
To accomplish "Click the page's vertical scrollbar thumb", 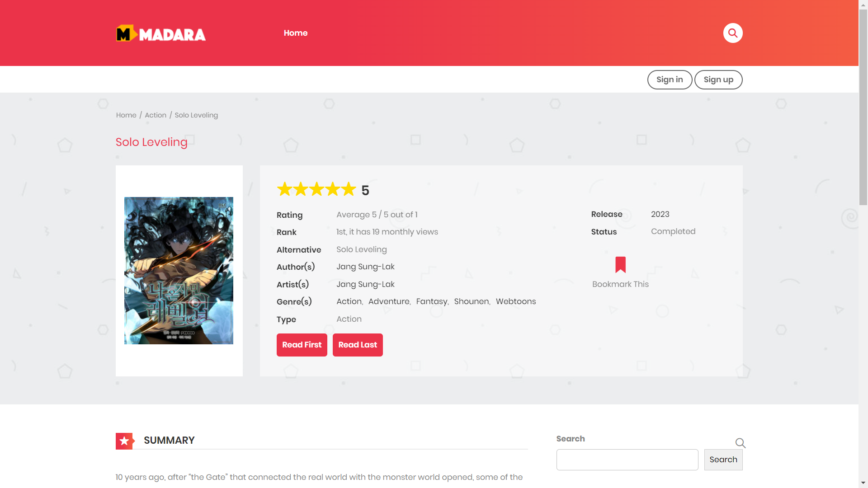I will [x=863, y=107].
